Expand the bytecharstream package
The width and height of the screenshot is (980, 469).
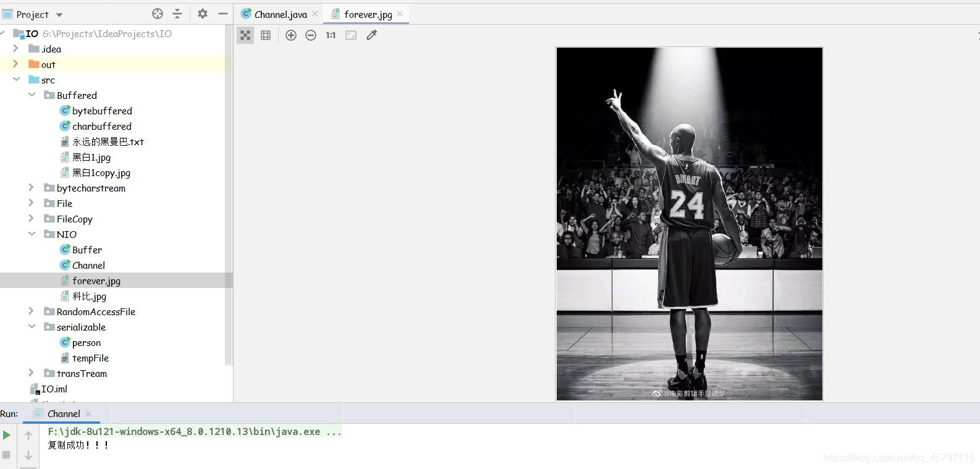click(31, 187)
